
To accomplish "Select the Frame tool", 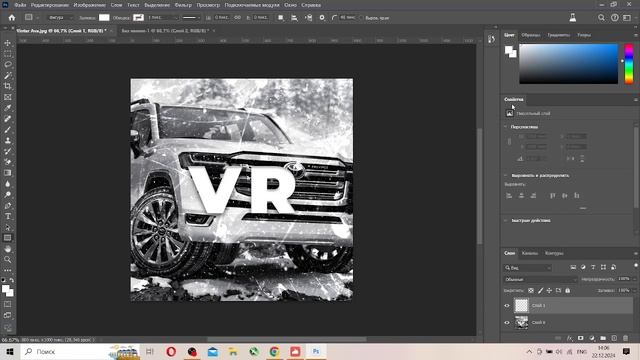I will tap(7, 97).
